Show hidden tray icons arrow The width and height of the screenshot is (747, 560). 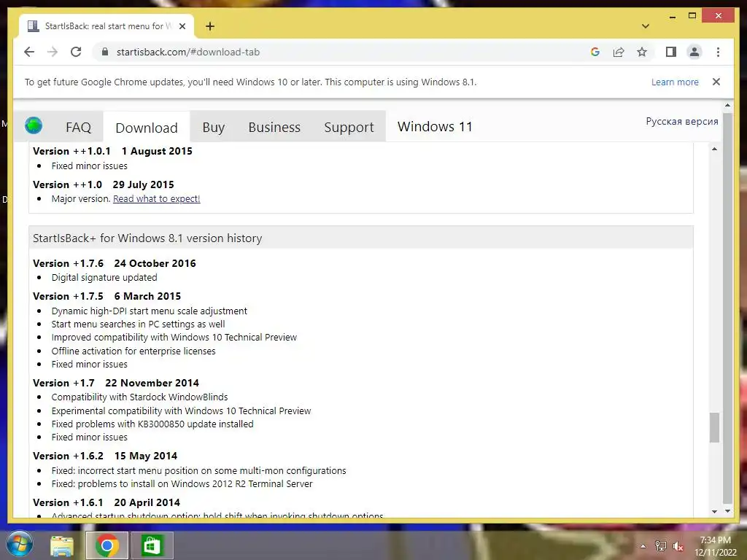643,546
